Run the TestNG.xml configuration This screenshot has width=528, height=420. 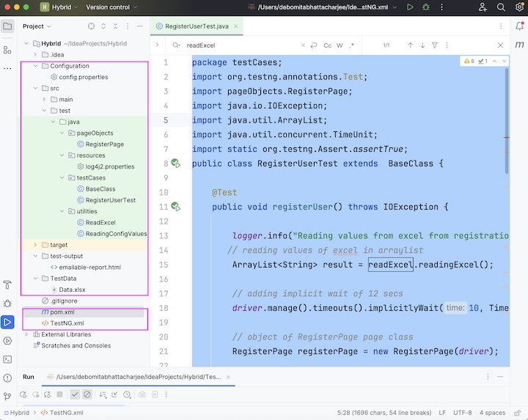click(x=409, y=7)
